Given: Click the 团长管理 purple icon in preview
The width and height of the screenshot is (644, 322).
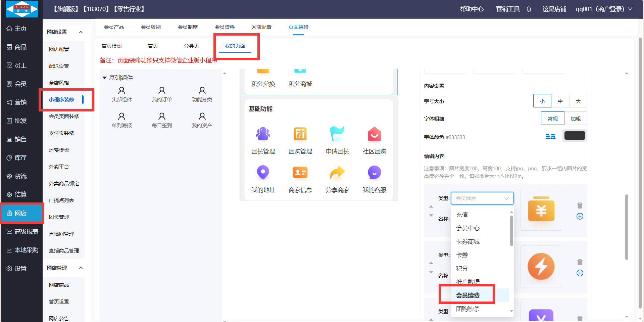Looking at the screenshot, I should point(263,134).
